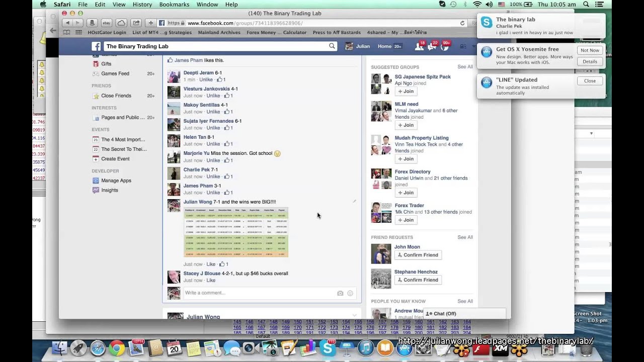This screenshot has height=362, width=644.
Task: Click the Safari back navigation arrow
Action: pyautogui.click(x=68, y=23)
